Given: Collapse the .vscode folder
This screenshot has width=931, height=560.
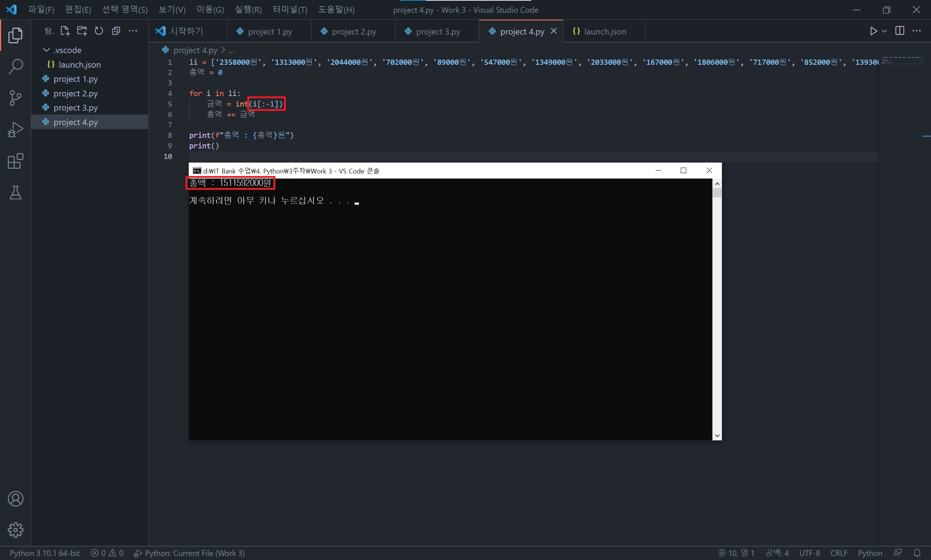Looking at the screenshot, I should tap(47, 50).
